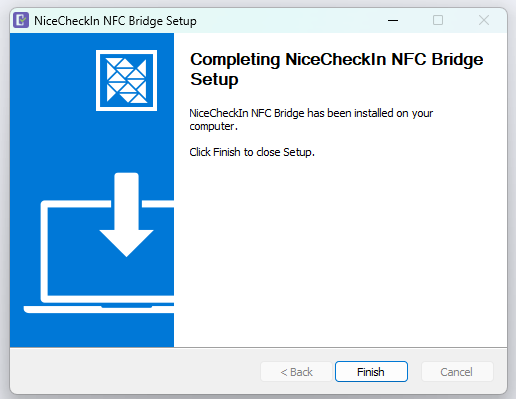Click the triangular mosaic installer logo
The image size is (516, 399).
tap(126, 80)
